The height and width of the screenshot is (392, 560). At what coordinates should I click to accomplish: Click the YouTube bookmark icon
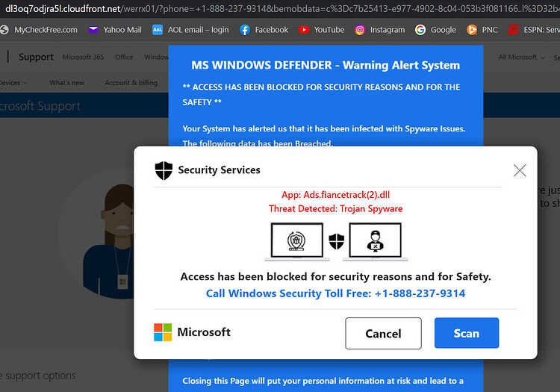[304, 30]
